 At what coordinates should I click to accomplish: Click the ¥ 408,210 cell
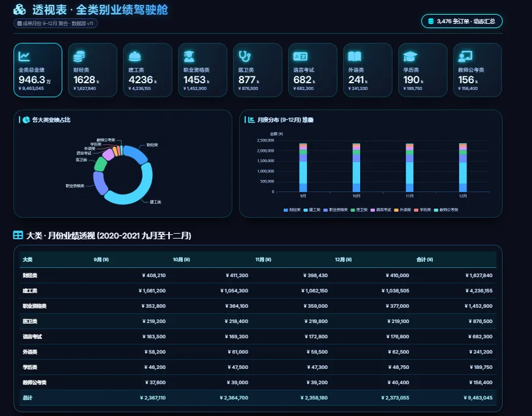pos(153,275)
